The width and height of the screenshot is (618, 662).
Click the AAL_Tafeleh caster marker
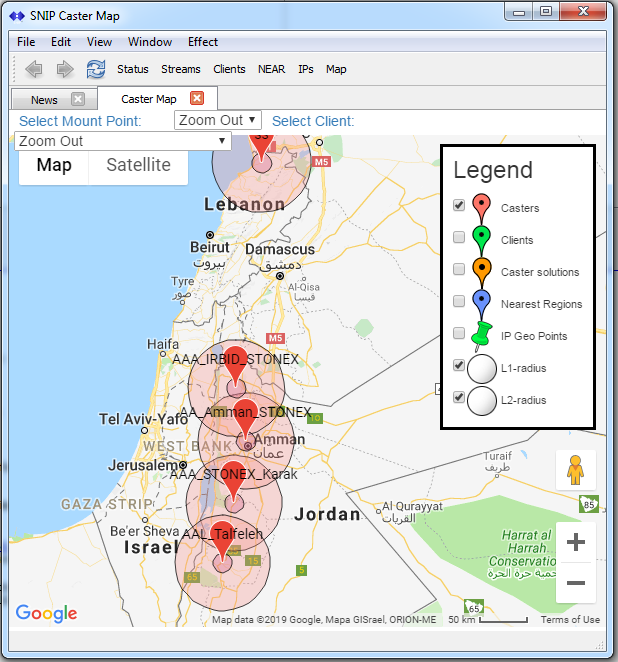click(222, 540)
